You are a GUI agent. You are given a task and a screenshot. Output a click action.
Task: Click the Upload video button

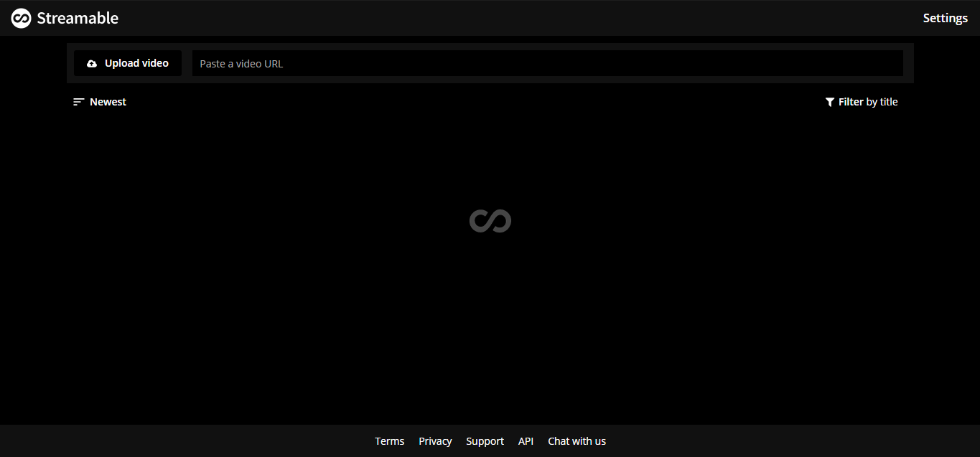pos(127,63)
